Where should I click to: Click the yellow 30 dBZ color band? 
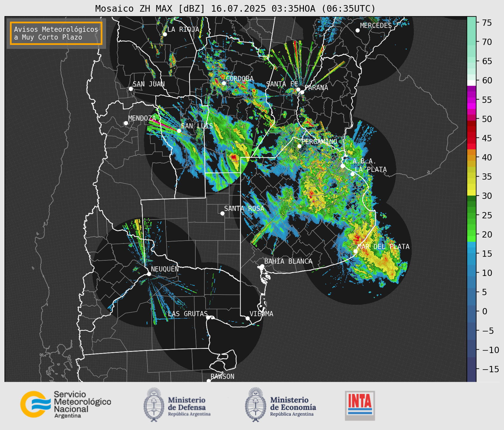click(471, 192)
